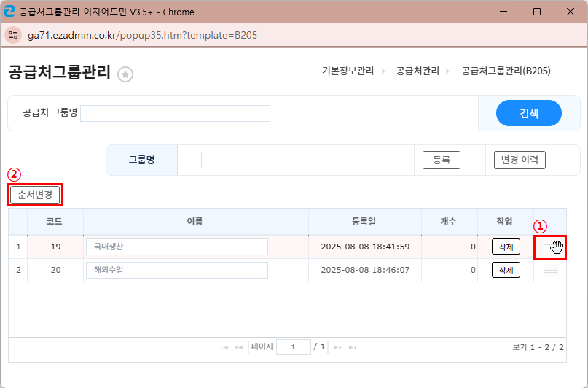Open the 변경 이력 history
This screenshot has width=588, height=388.
pos(519,160)
